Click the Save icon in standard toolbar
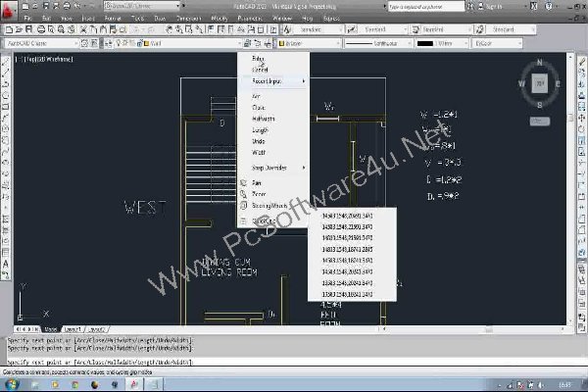 (28, 29)
